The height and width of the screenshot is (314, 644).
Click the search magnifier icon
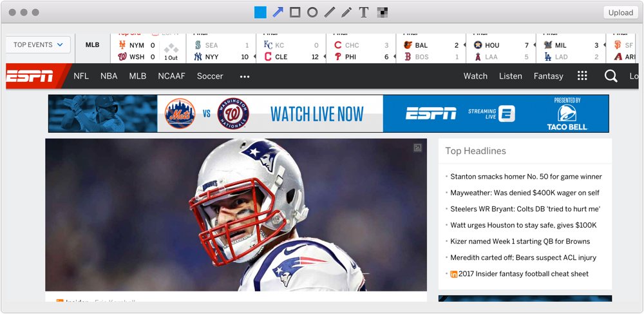(x=611, y=76)
